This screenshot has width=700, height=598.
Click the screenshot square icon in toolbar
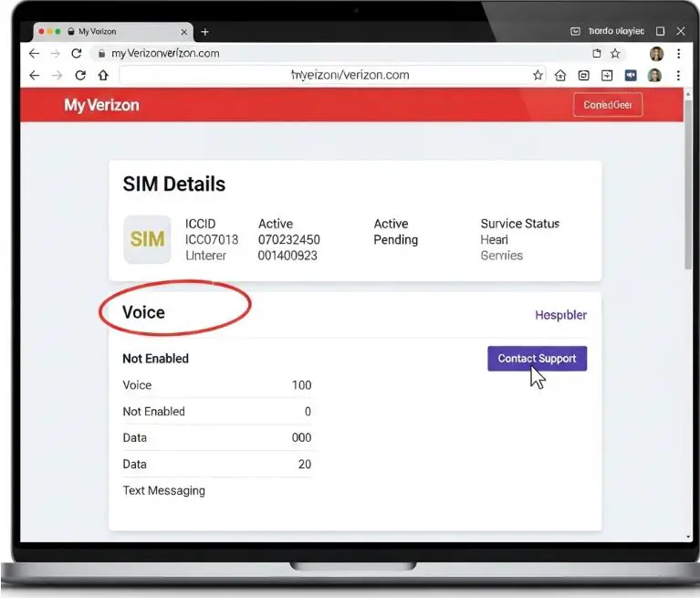pyautogui.click(x=583, y=76)
